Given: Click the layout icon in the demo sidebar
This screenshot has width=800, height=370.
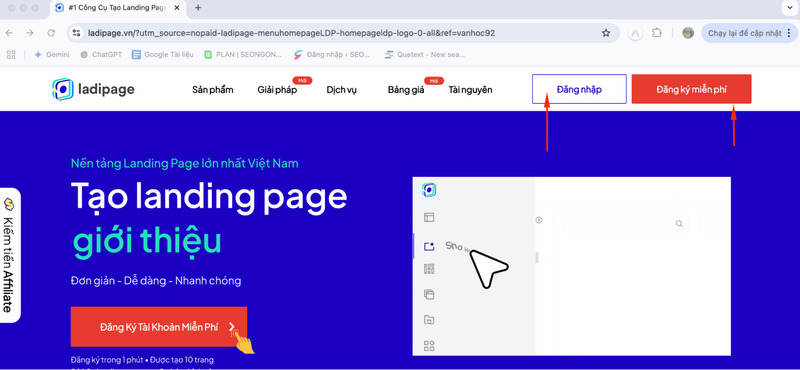Looking at the screenshot, I should point(429,217).
